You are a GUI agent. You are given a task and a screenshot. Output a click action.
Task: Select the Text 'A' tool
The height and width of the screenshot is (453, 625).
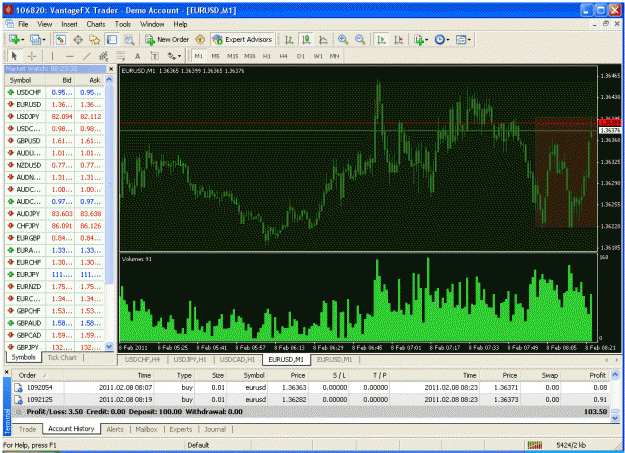[138, 56]
